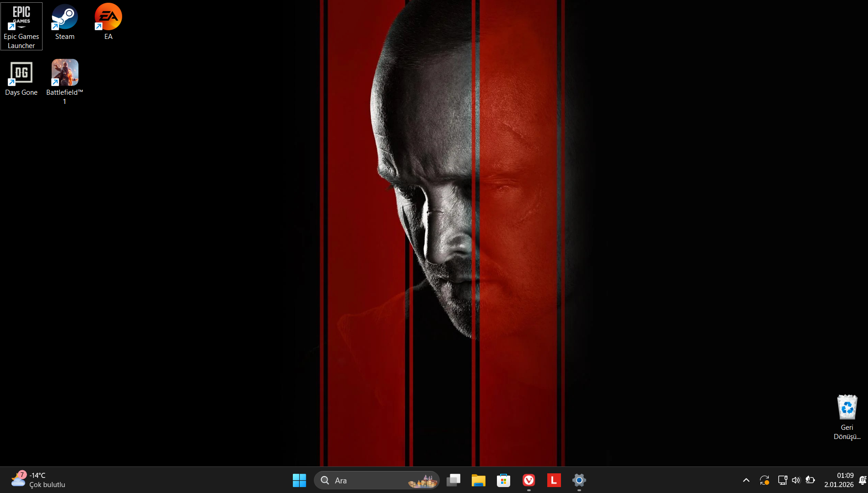Image resolution: width=868 pixels, height=493 pixels.
Task: Open Task View from the taskbar
Action: pos(453,480)
